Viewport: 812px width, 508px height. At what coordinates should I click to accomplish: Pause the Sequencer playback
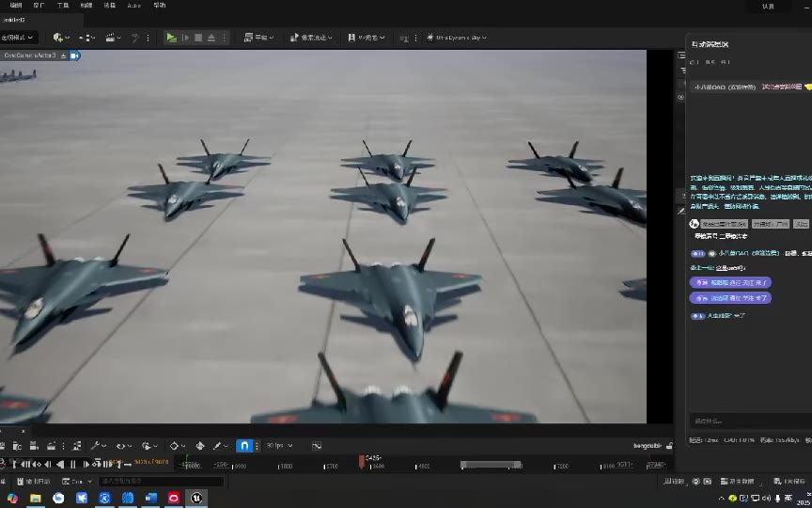tap(72, 464)
